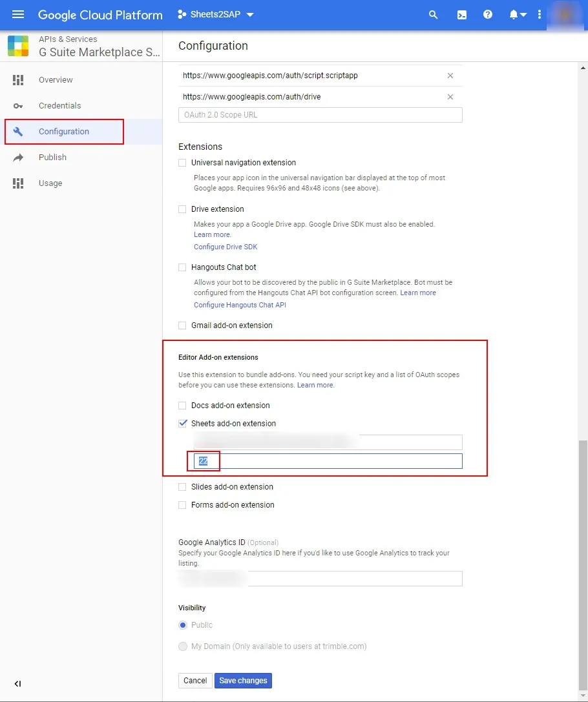Enable Hangouts Chat bot checkbox

(x=182, y=267)
